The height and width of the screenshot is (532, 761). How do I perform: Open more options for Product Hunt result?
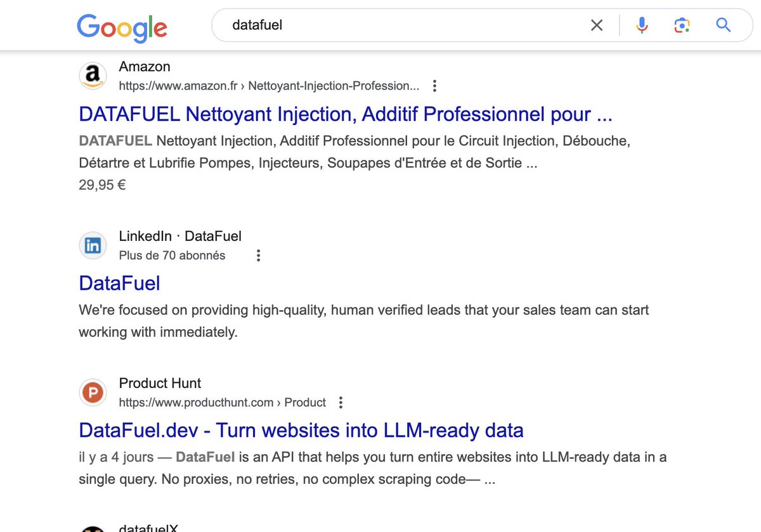pyautogui.click(x=341, y=403)
